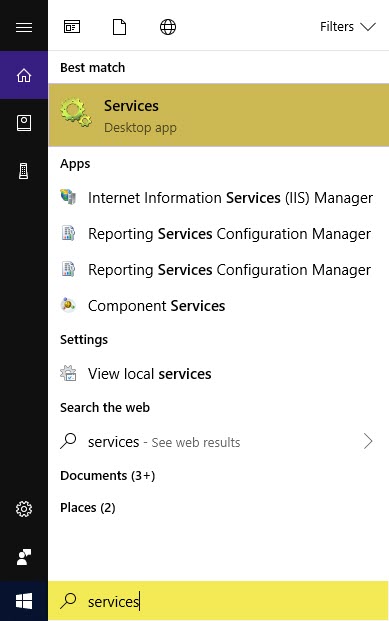
Task: Open first Reporting Services Configuration Manager
Action: pyautogui.click(x=218, y=234)
